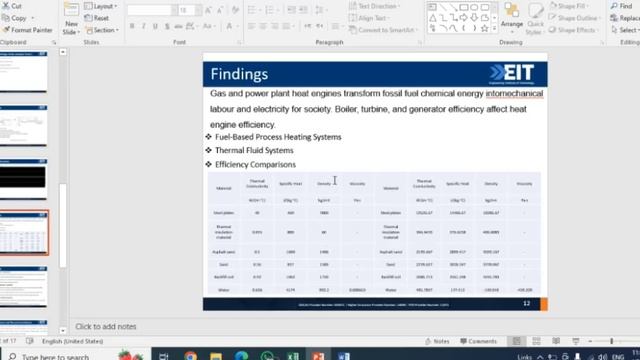The image size is (640, 360).
Task: Select the Rectangle shape in the gallery
Action: click(x=464, y=7)
